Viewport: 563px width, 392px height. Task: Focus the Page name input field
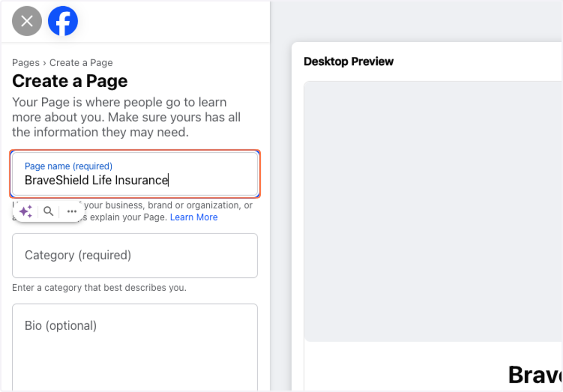coord(135,174)
